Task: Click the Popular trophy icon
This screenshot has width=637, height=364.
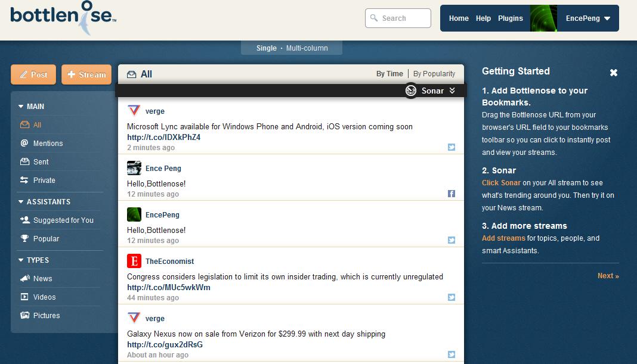Action: (x=25, y=238)
